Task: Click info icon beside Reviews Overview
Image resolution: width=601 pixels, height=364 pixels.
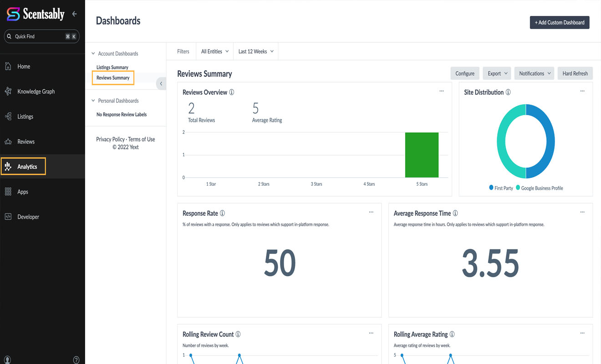Action: click(232, 92)
